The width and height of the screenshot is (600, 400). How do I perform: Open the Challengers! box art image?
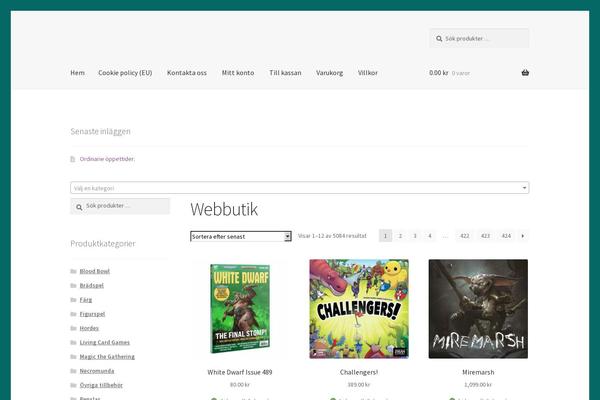point(359,309)
